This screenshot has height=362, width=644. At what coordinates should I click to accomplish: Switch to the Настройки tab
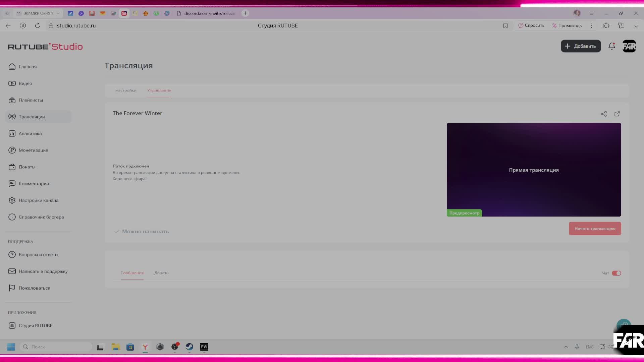tap(126, 90)
